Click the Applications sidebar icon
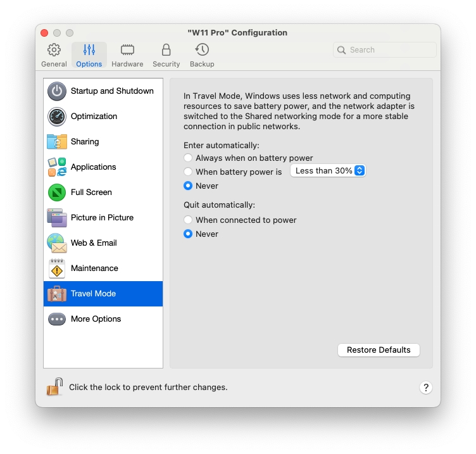This screenshot has height=454, width=476. point(57,167)
